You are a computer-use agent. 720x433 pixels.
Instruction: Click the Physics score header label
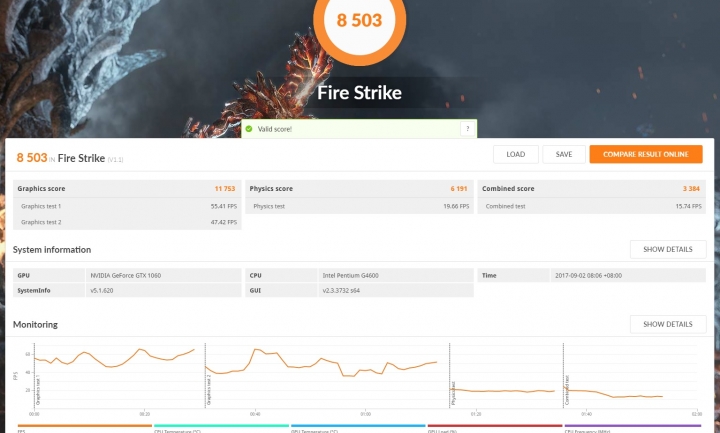tap(271, 189)
